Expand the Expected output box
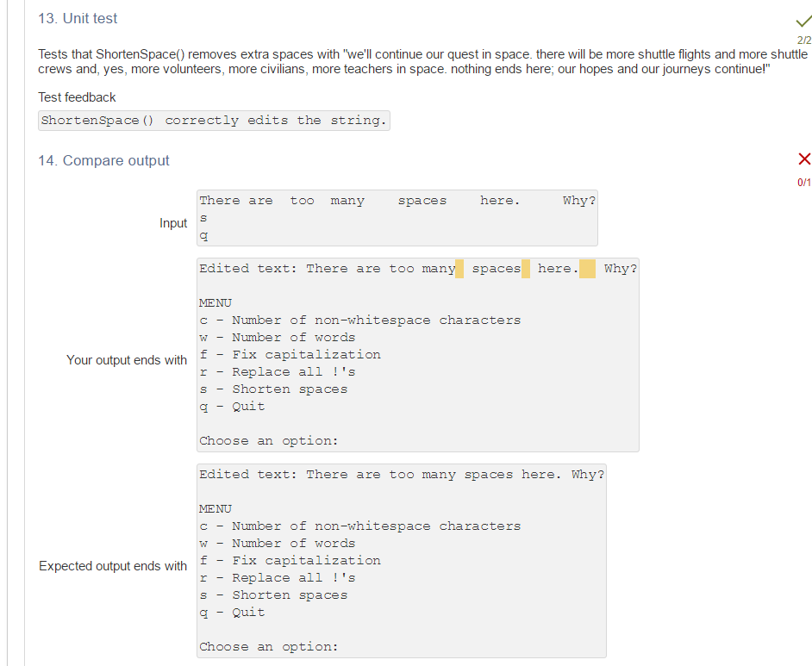 tap(401, 560)
